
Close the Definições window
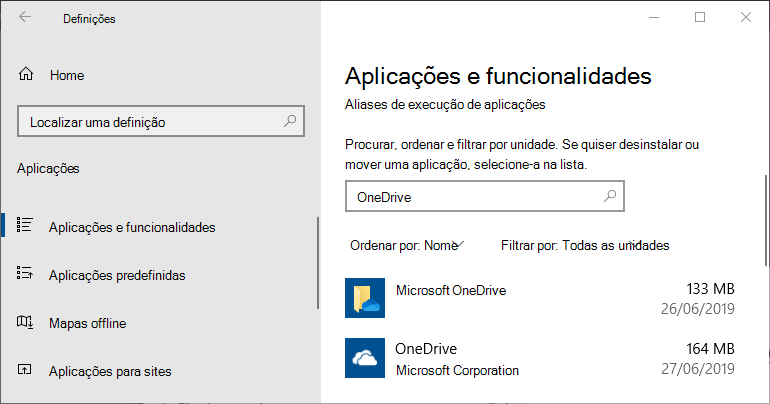click(745, 18)
